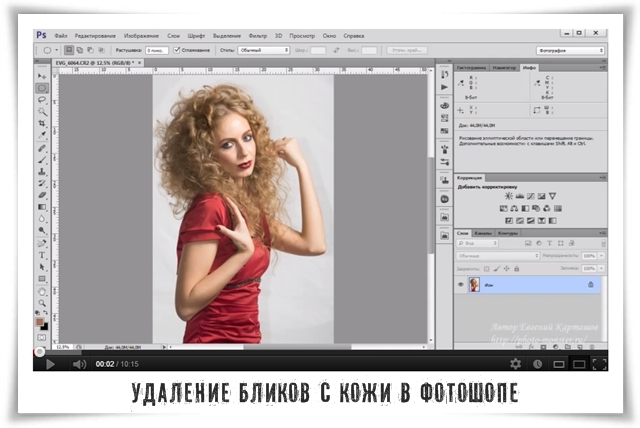Click the Растушевка input field
This screenshot has width=640, height=428.
pos(157,50)
